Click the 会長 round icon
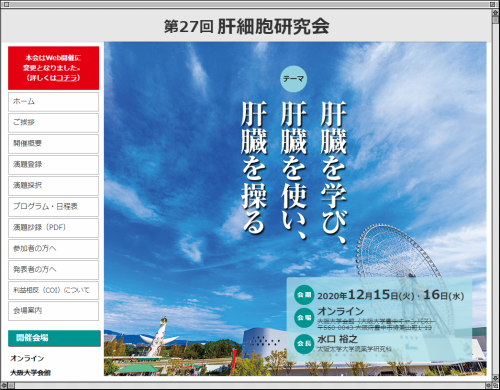The height and width of the screenshot is (390, 500). [304, 343]
